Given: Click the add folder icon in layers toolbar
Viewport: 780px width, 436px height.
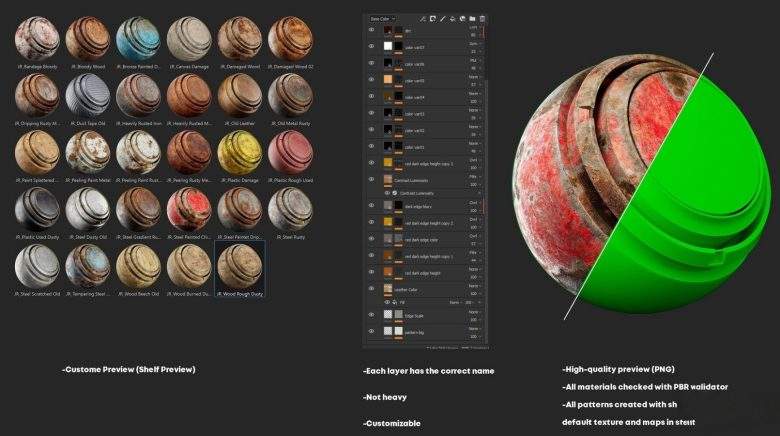Looking at the screenshot, I should click(471, 18).
